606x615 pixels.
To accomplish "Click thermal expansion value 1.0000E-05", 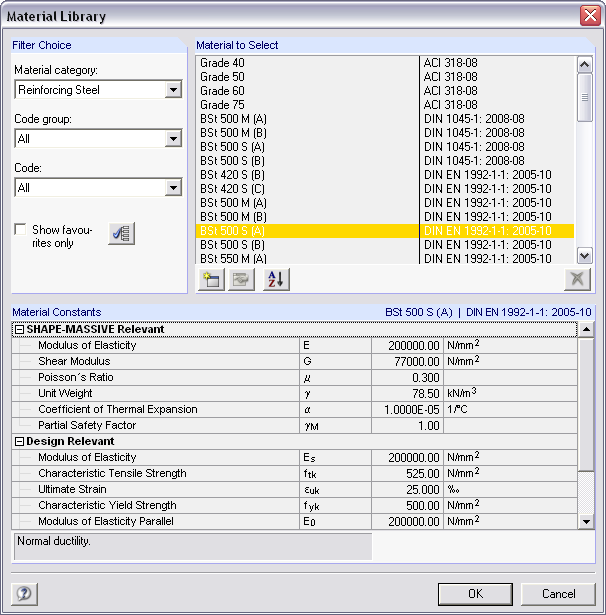I will 407,410.
